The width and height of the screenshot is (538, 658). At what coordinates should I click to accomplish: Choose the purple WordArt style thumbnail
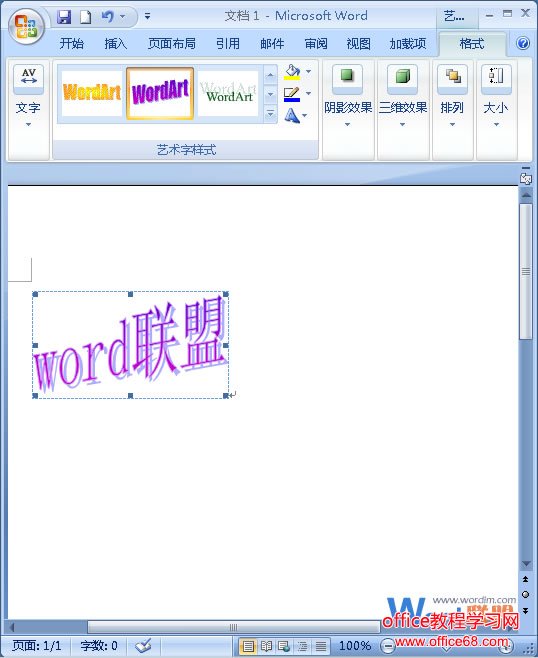pyautogui.click(x=160, y=93)
